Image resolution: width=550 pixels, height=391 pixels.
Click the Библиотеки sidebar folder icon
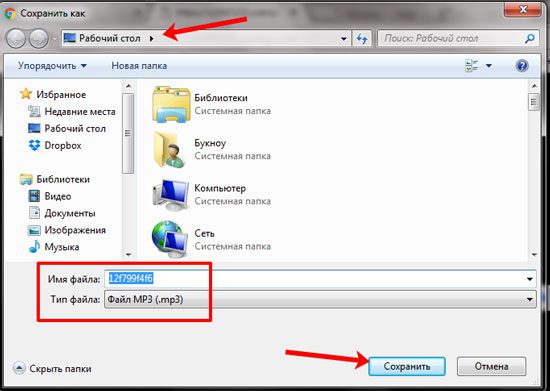click(x=26, y=179)
